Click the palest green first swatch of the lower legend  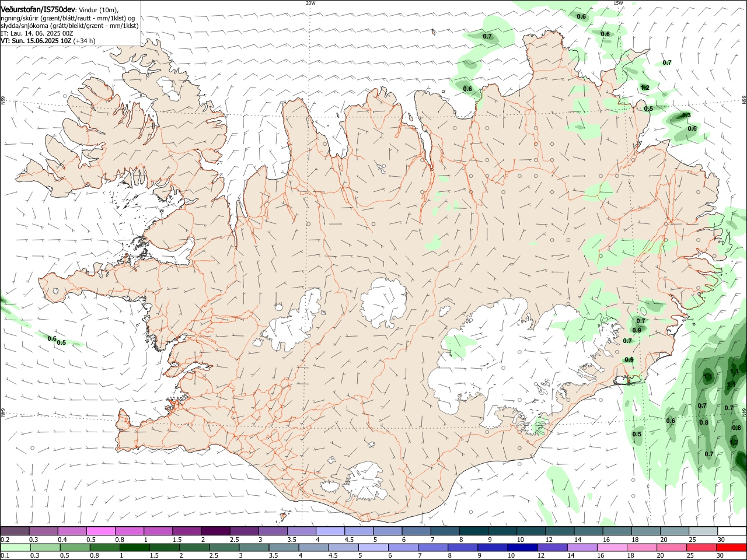coord(15,547)
